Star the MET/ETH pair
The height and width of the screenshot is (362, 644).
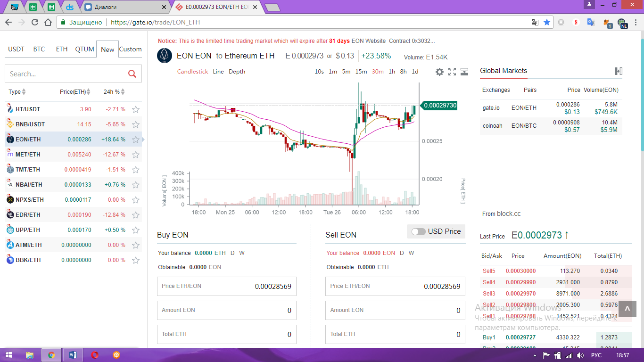(x=136, y=155)
